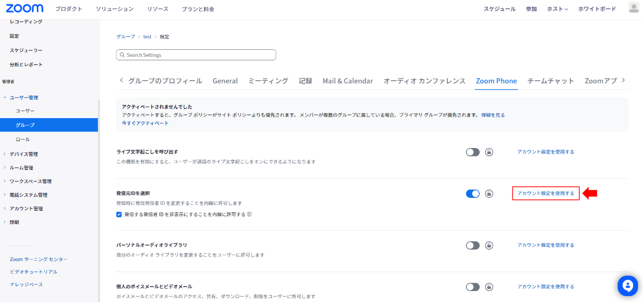Switch to the ミーティング tab
This screenshot has height=303, width=644.
pyautogui.click(x=268, y=81)
